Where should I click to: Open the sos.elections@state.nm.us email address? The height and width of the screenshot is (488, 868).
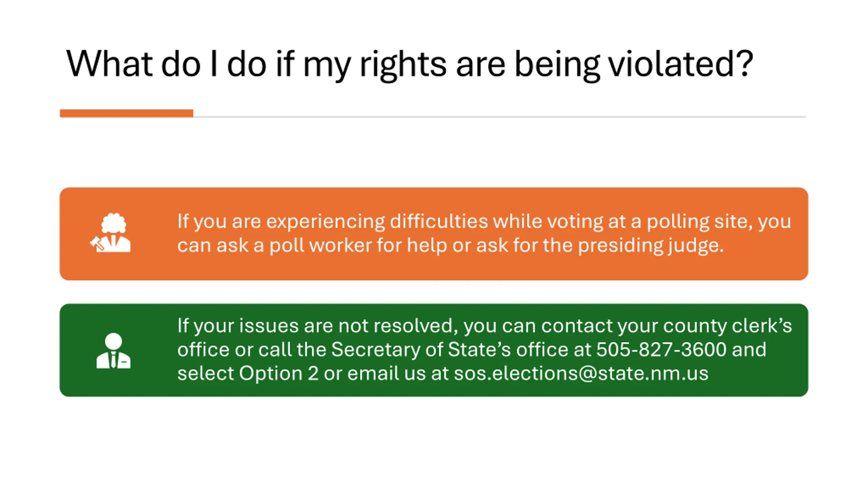(581, 373)
